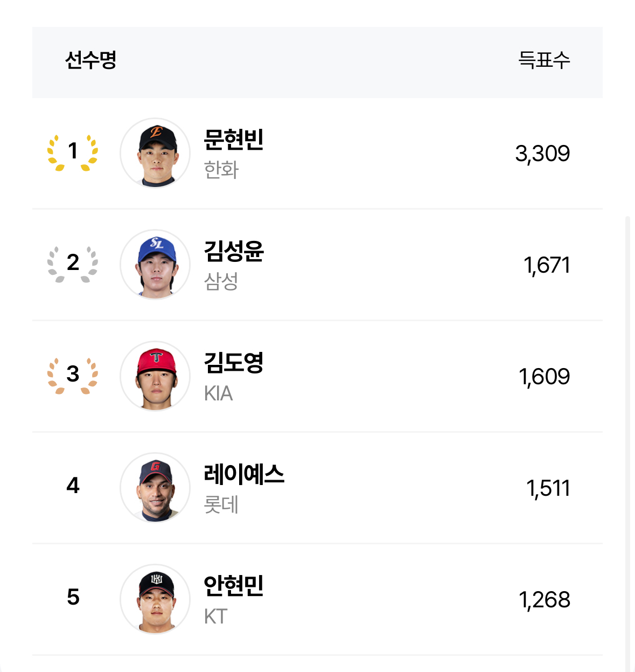This screenshot has height=672, width=635.
Task: Select player name 문현빈
Action: click(234, 140)
